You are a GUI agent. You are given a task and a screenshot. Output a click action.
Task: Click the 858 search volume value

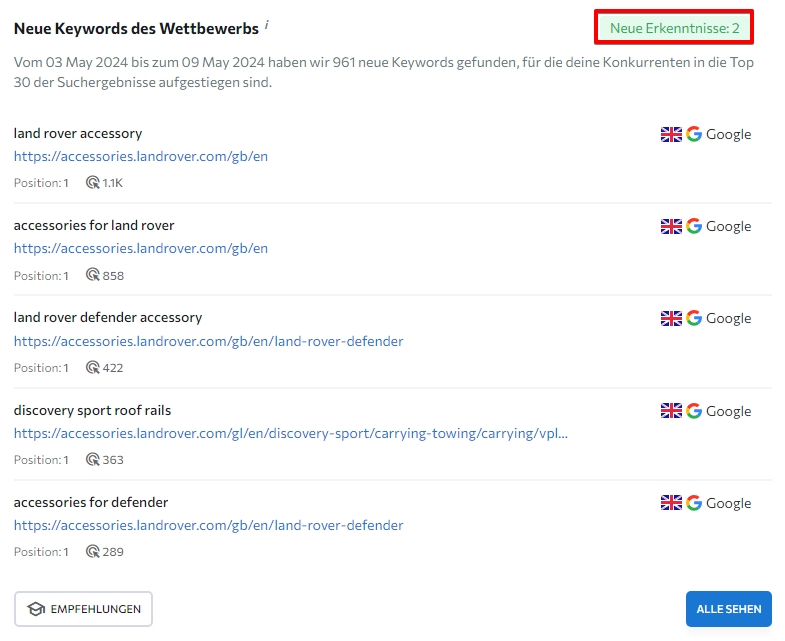point(113,275)
